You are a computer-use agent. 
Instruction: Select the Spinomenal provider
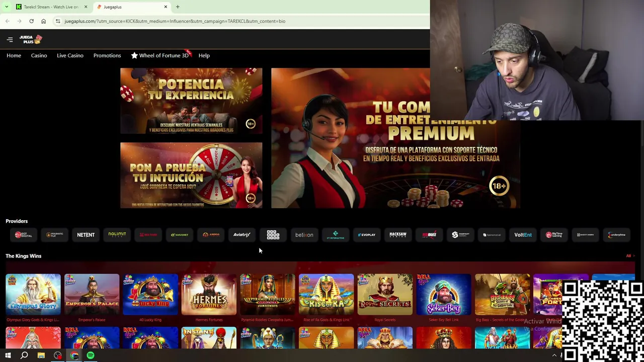(x=492, y=235)
